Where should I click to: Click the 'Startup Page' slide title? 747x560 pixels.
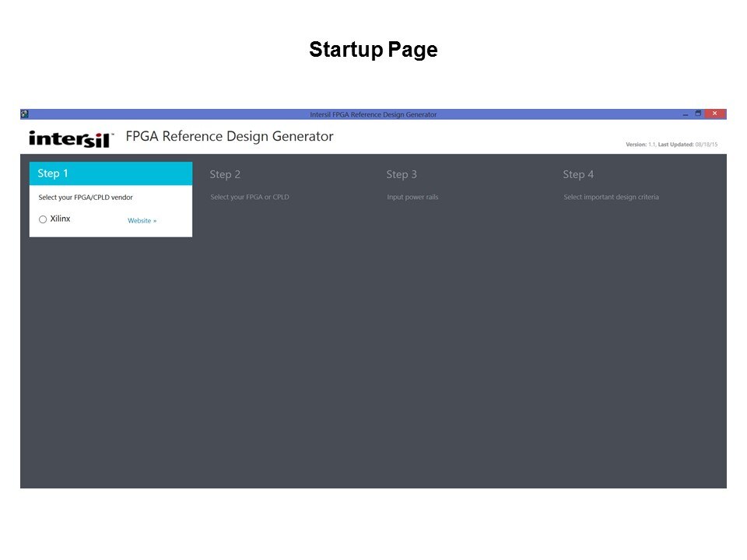click(x=373, y=50)
